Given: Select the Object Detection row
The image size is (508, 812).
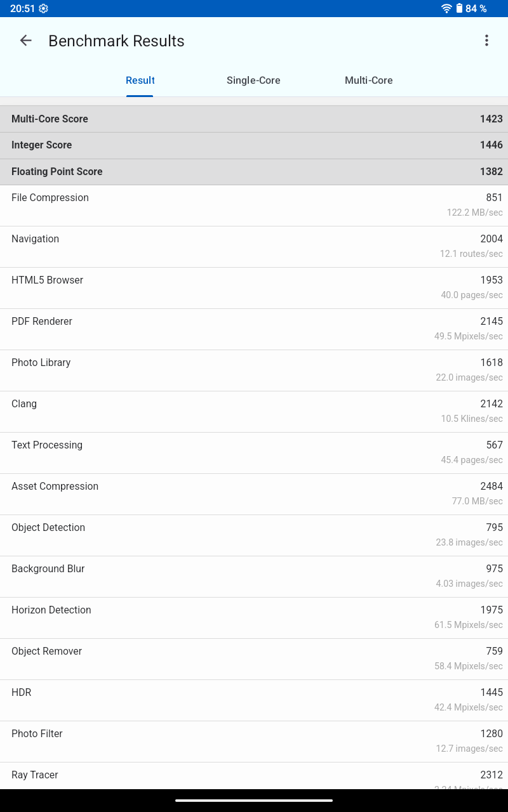Looking at the screenshot, I should tap(254, 535).
